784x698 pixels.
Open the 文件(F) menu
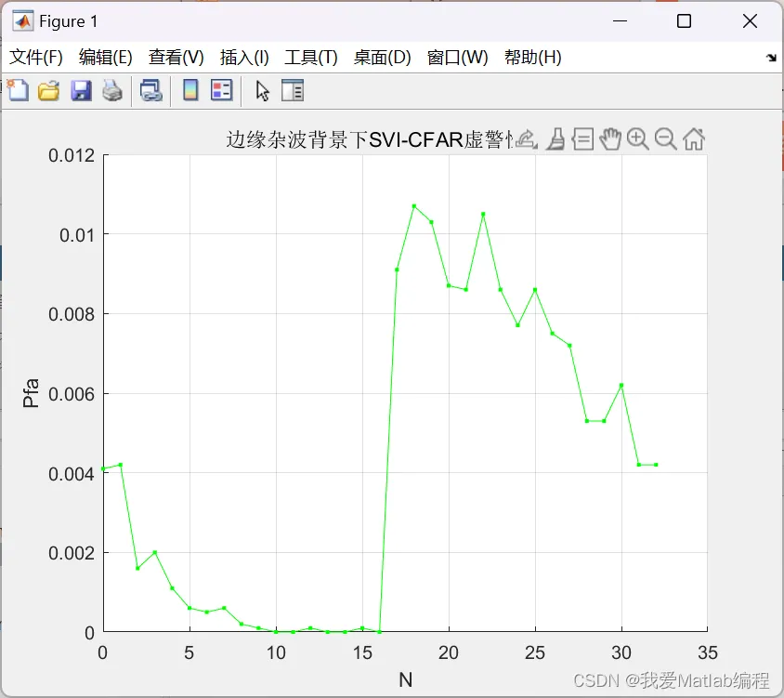point(36,57)
